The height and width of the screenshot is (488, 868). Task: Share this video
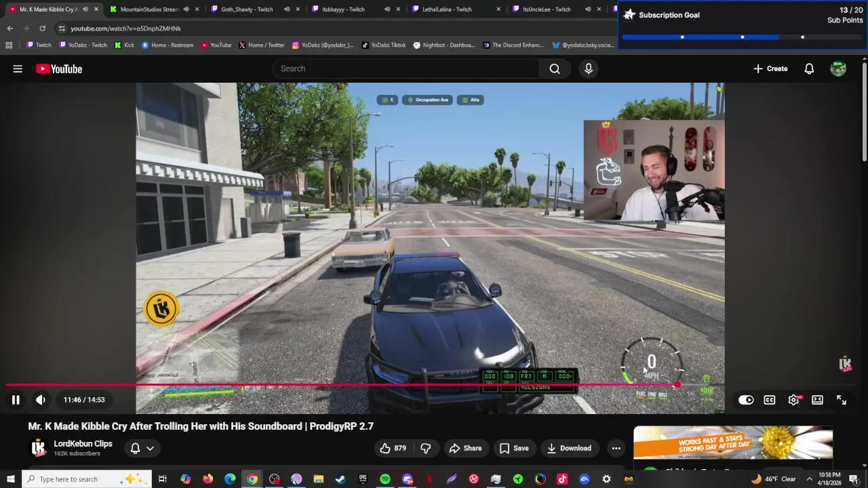coord(465,448)
